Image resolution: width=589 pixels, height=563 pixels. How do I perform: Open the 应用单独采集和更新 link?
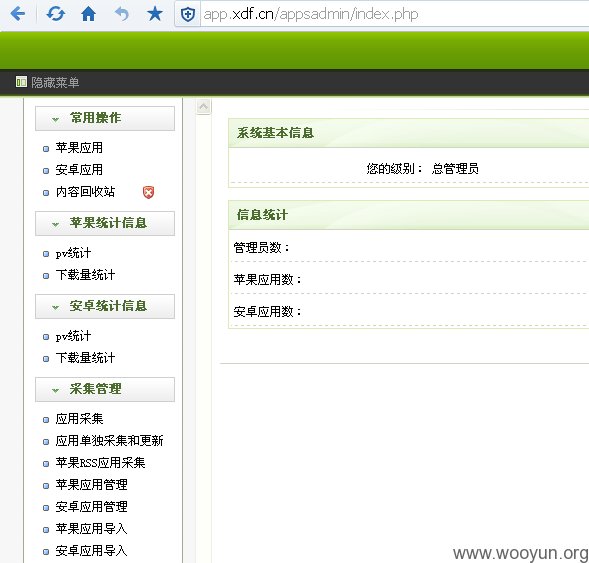pos(109,441)
